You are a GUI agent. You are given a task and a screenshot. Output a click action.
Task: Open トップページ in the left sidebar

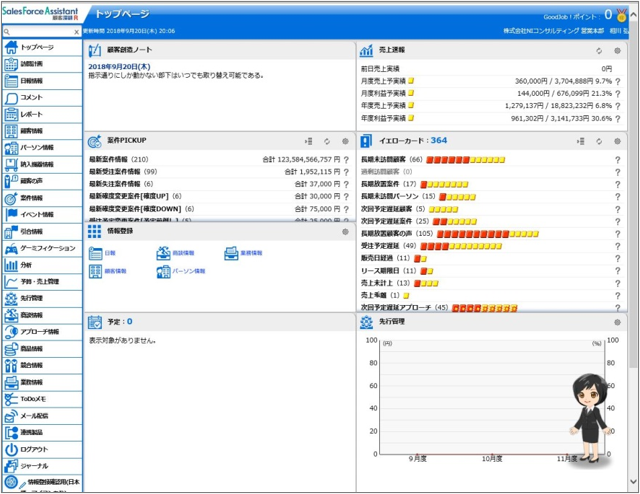[x=42, y=47]
